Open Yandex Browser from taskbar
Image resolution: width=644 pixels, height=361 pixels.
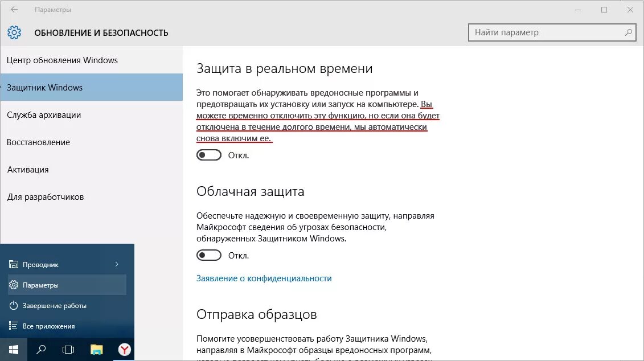[125, 350]
